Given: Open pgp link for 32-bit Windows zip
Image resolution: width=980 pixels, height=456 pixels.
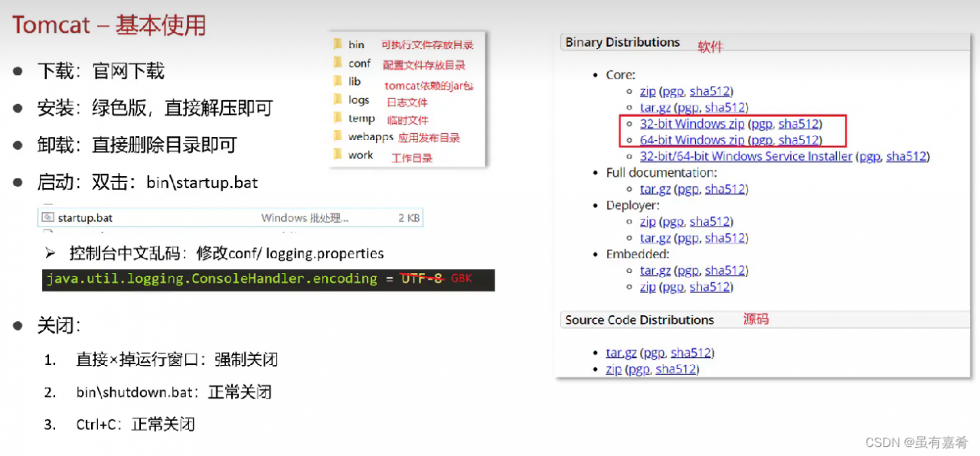Looking at the screenshot, I should click(x=762, y=123).
